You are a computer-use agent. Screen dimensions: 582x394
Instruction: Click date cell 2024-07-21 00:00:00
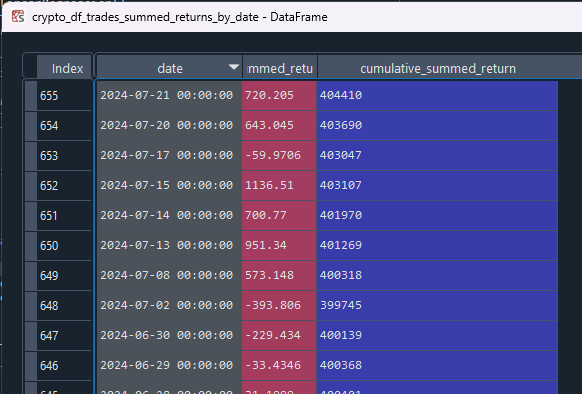pos(169,95)
